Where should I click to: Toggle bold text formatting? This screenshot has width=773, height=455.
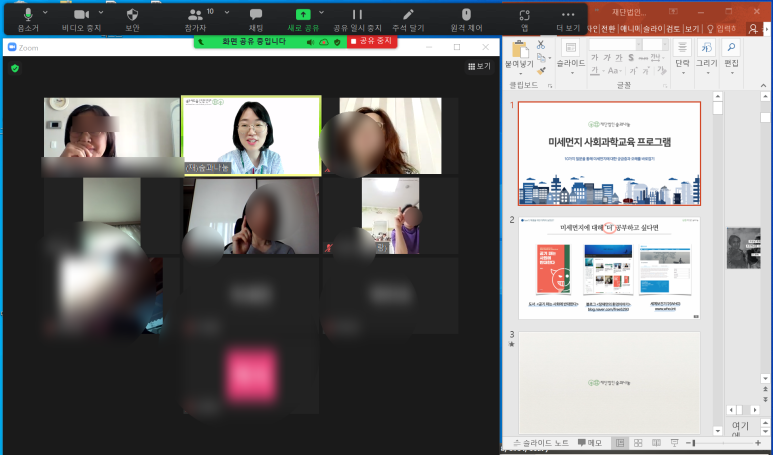coord(595,58)
